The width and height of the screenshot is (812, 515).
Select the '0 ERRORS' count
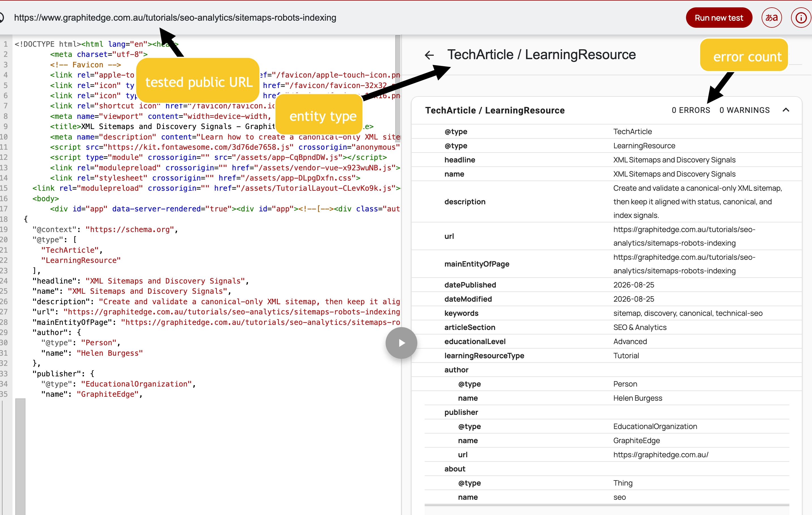[x=691, y=110]
